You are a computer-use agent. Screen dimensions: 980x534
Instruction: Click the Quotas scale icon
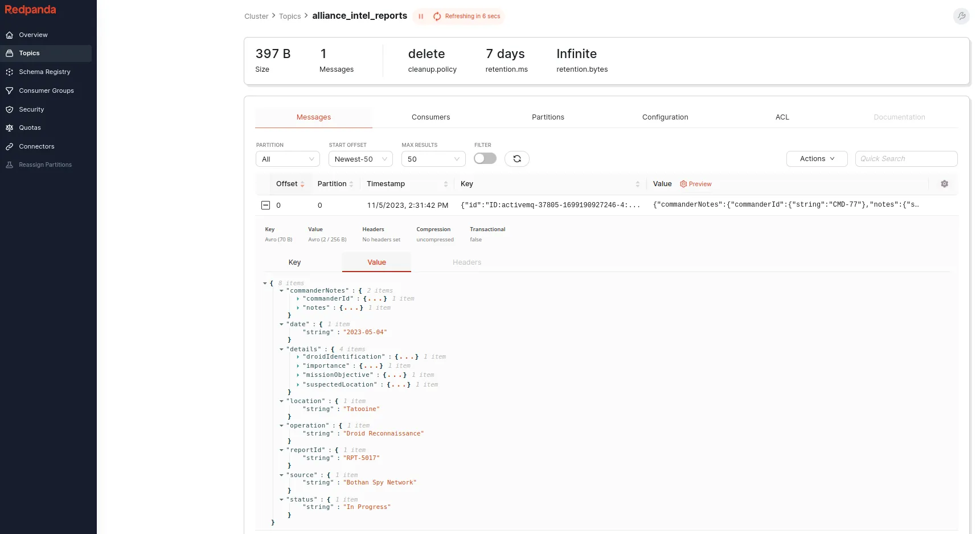tap(10, 128)
